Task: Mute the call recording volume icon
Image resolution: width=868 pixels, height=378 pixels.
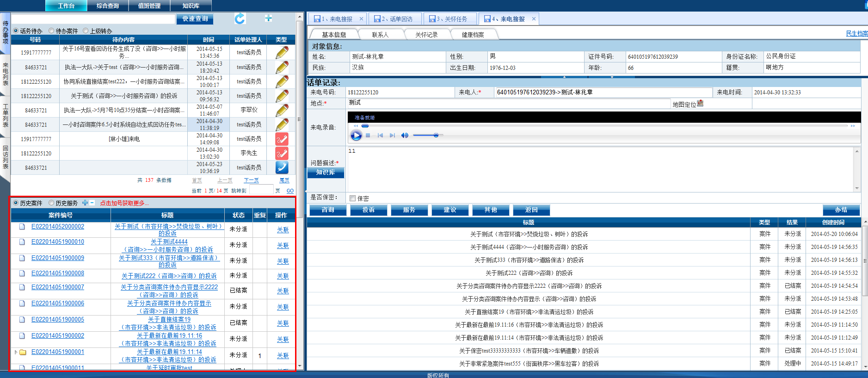Action: [x=405, y=136]
